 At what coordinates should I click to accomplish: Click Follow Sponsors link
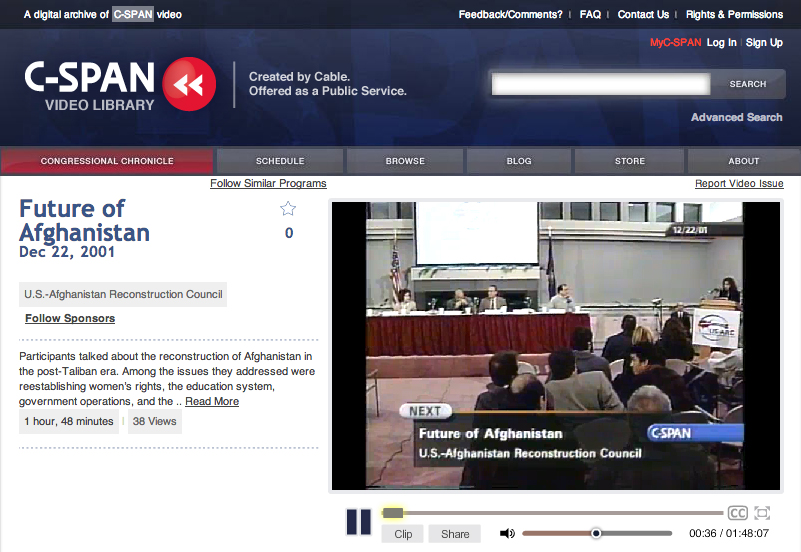click(x=70, y=318)
